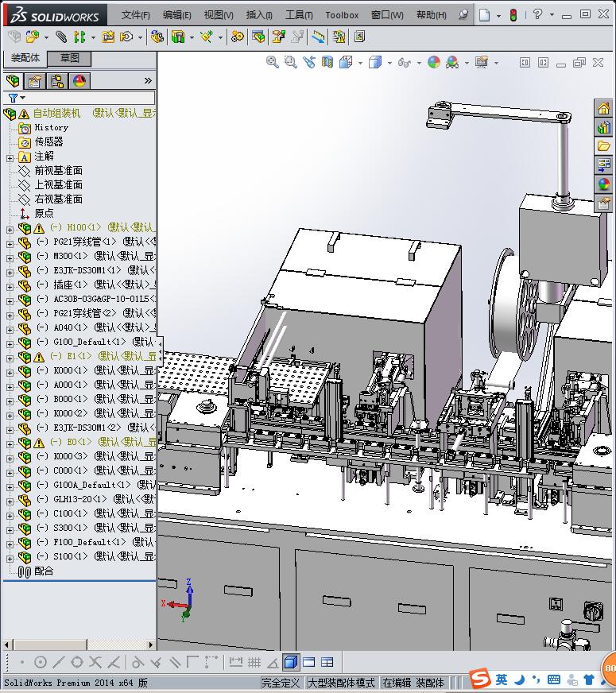The image size is (616, 693).
Task: Open the 工具(T) menu
Action: [x=299, y=15]
